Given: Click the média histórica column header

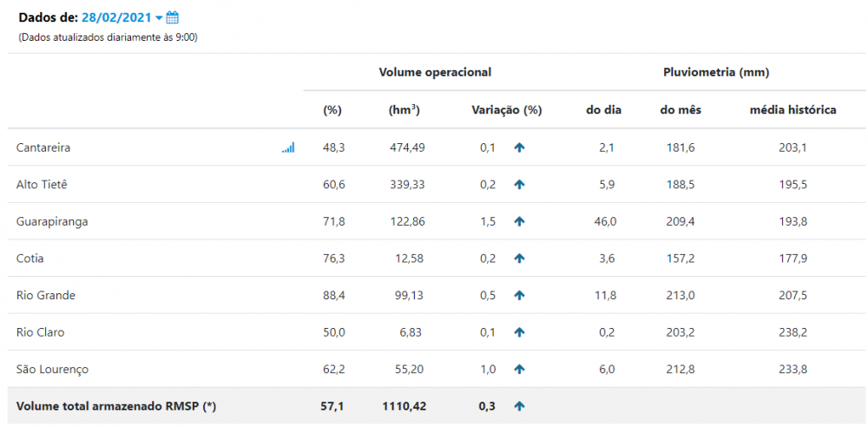Looking at the screenshot, I should tap(792, 110).
